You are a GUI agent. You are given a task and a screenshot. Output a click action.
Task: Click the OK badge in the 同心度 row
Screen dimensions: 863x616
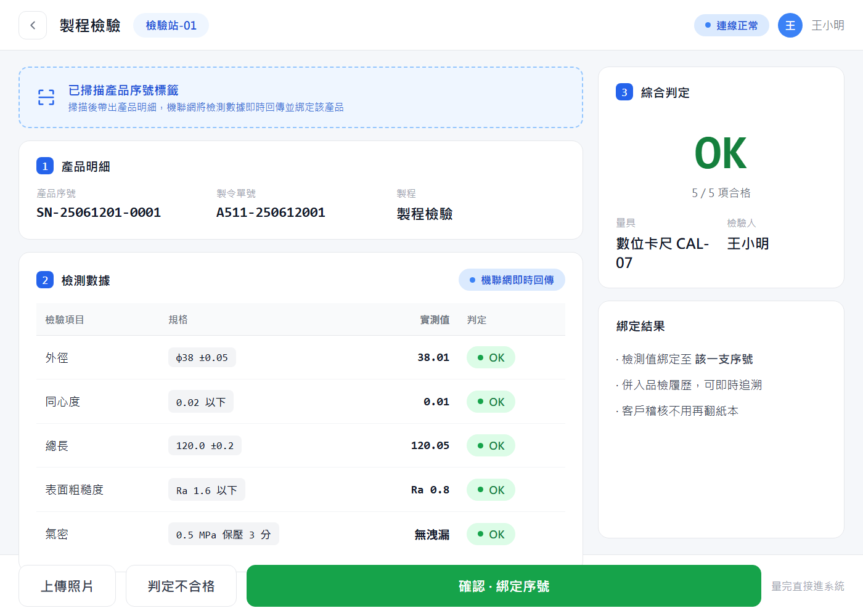point(491,402)
